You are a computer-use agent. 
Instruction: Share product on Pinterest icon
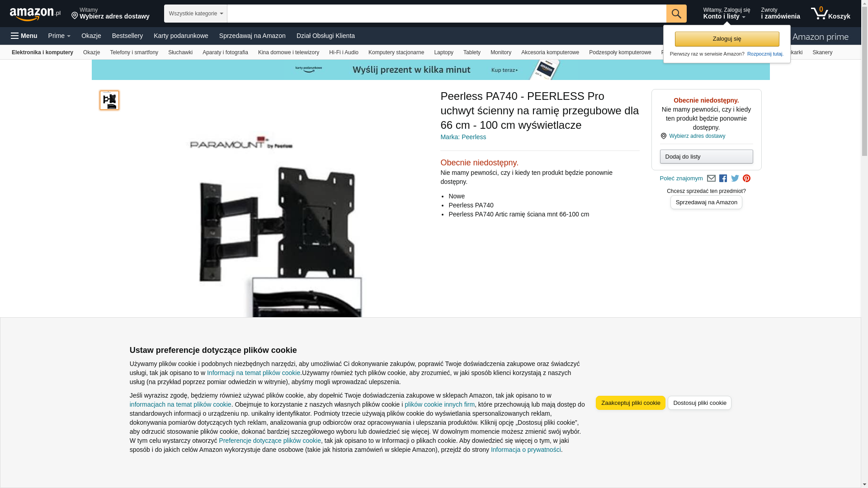(x=746, y=178)
